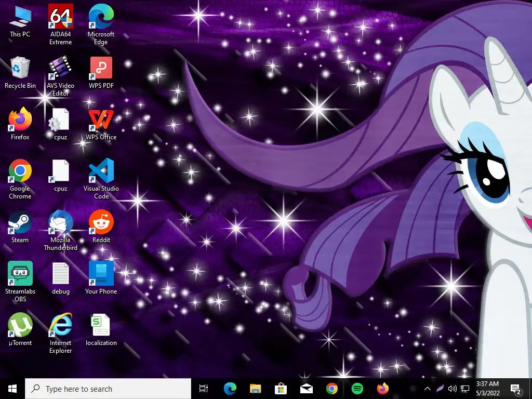Open Microsoft Store from the taskbar
The image size is (532, 399).
coord(281,389)
